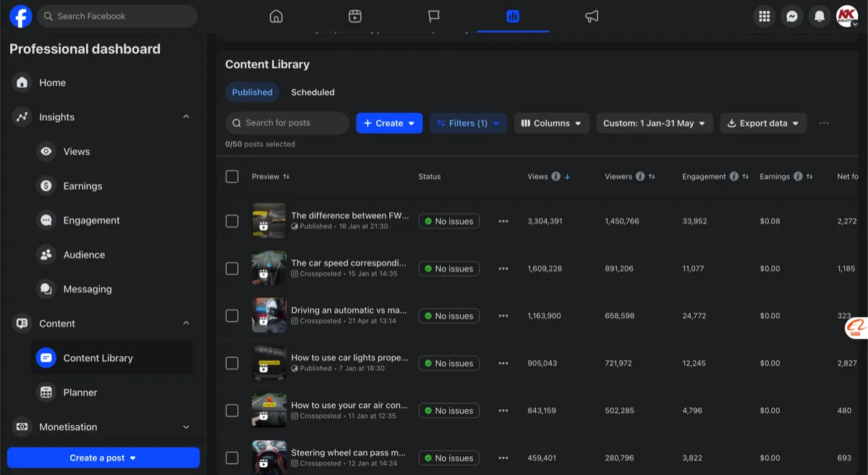
Task: Open 'The car speed correspondi' thumbnail
Action: pos(269,269)
